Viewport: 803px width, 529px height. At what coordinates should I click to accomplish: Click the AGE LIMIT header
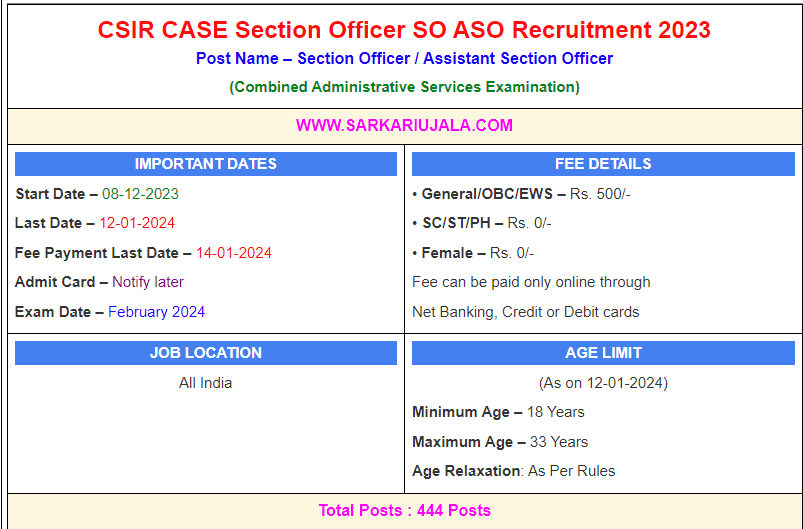pos(603,353)
